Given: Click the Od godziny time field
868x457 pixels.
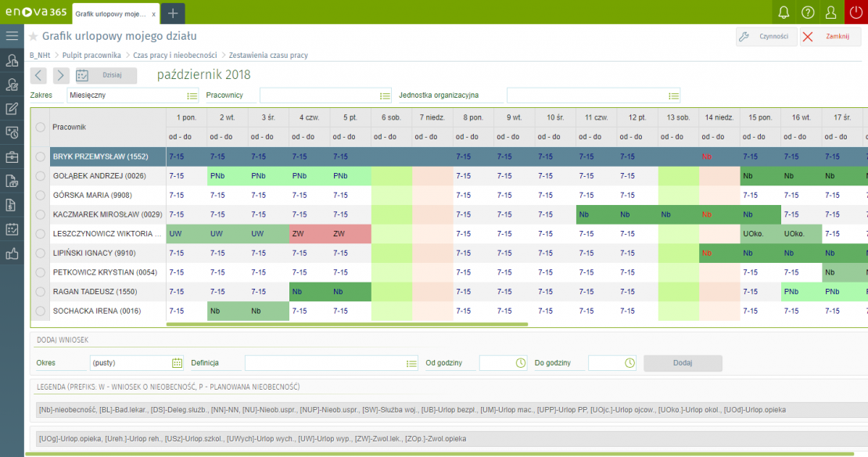Looking at the screenshot, I should (x=498, y=363).
